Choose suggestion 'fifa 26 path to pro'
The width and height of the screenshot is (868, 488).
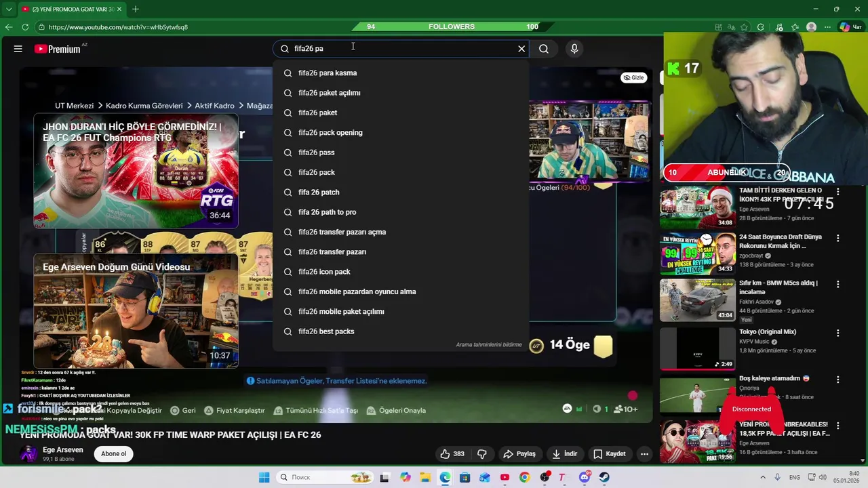click(x=401, y=212)
